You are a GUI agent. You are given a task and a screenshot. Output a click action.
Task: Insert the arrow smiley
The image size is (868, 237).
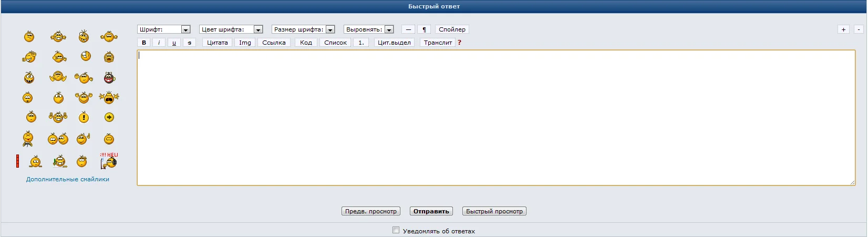pos(109,117)
